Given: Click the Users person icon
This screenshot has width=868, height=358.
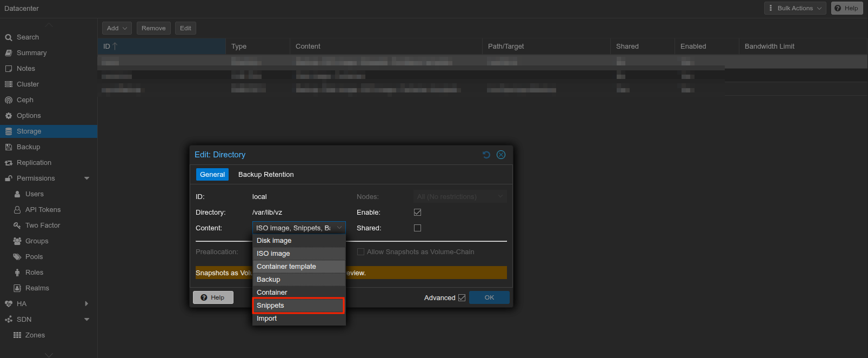Looking at the screenshot, I should [17, 194].
